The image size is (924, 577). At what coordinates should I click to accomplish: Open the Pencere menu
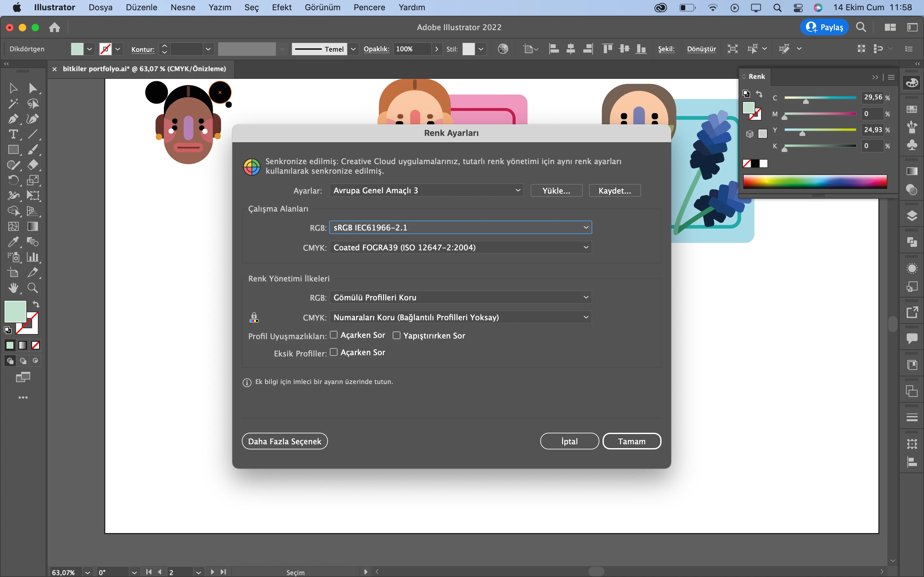point(369,7)
